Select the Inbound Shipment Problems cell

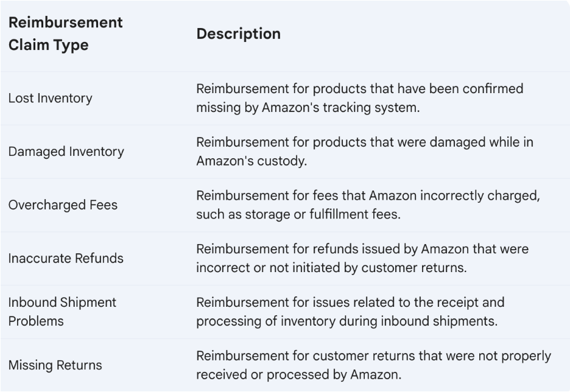(x=62, y=312)
